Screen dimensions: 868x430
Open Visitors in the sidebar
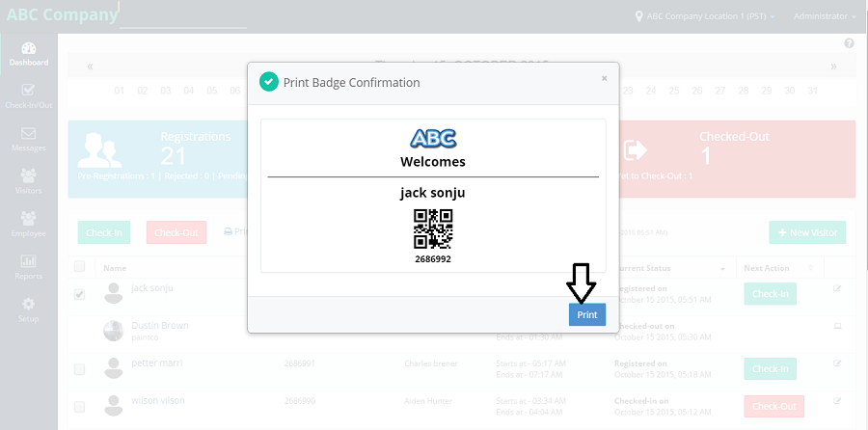[29, 182]
